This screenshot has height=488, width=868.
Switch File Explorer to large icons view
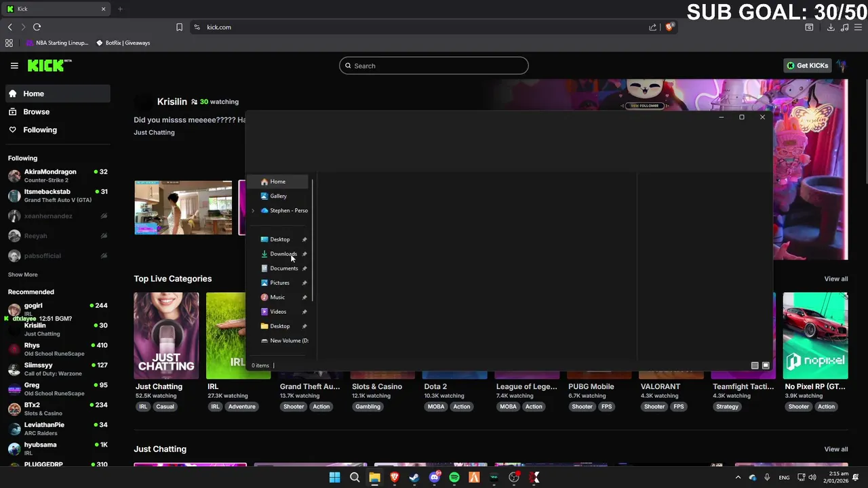coord(766,365)
